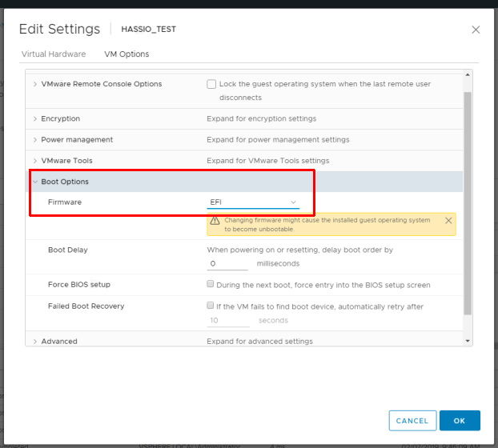
Task: Select the VM Options tab
Action: coord(127,54)
